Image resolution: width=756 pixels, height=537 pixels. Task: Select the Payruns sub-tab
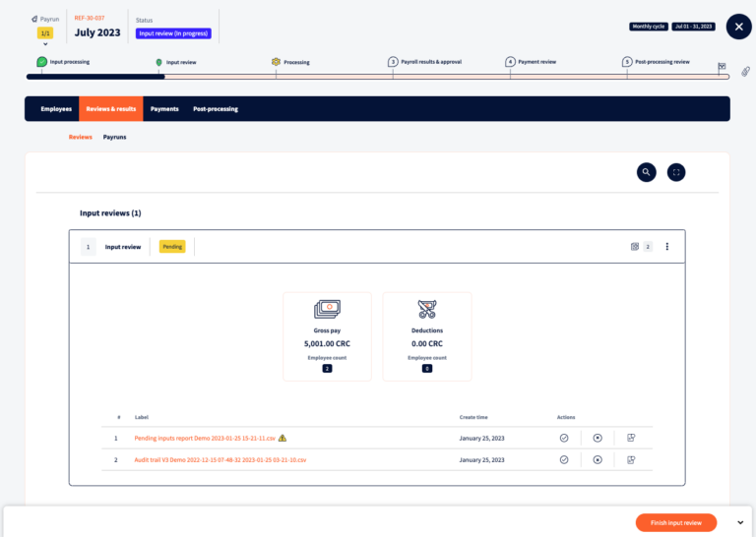[114, 137]
